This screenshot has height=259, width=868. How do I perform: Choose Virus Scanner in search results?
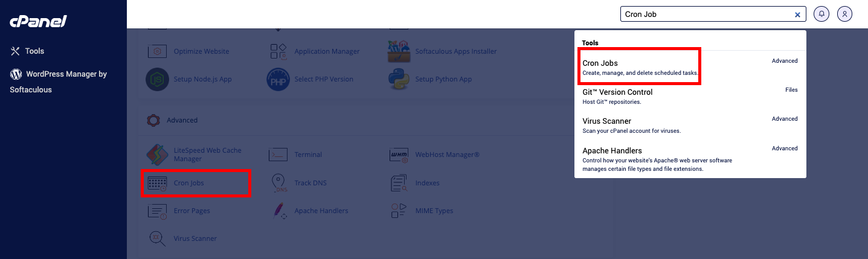pyautogui.click(x=690, y=126)
